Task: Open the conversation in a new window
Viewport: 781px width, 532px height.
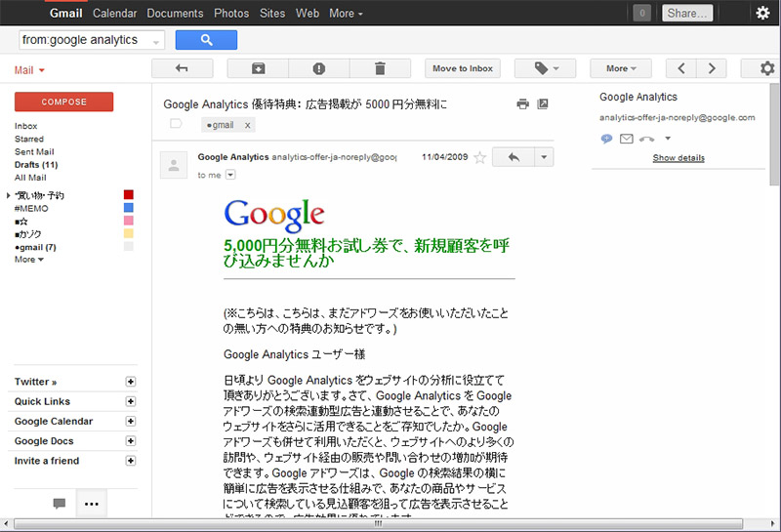Action: tap(543, 104)
